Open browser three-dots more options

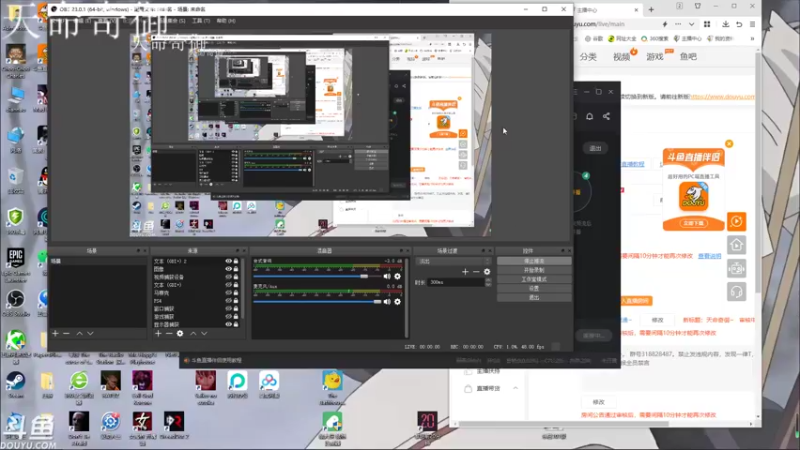pyautogui.click(x=678, y=24)
